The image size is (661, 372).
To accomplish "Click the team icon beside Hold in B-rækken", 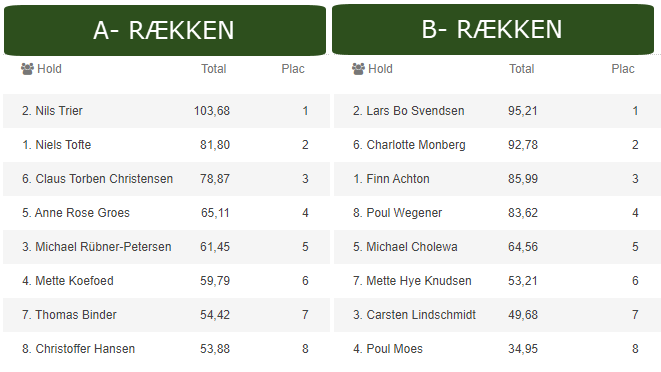I will click(358, 69).
